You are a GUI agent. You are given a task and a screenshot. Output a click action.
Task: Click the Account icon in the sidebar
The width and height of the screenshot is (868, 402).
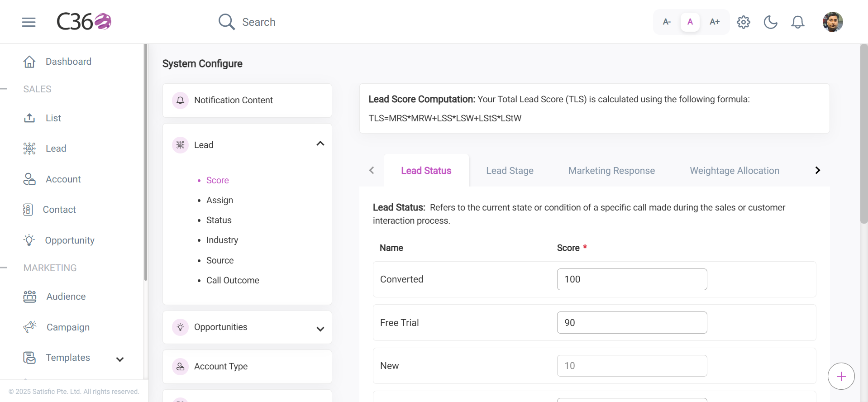click(x=29, y=179)
